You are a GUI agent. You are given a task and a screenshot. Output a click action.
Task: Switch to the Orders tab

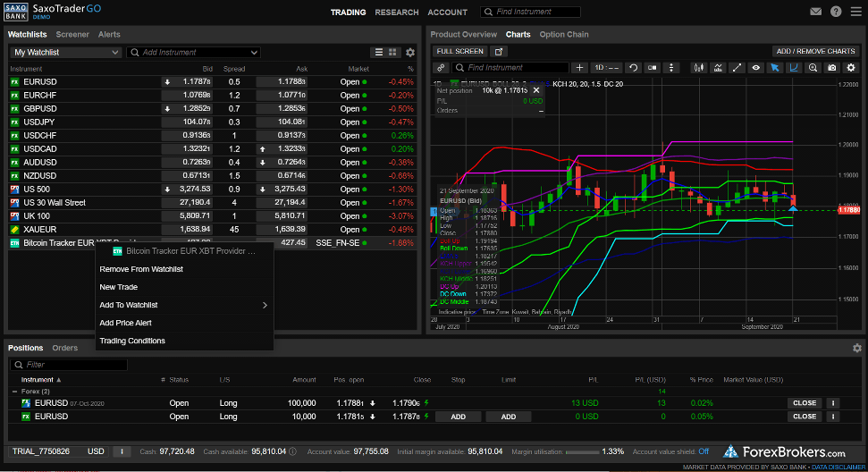pyautogui.click(x=64, y=348)
